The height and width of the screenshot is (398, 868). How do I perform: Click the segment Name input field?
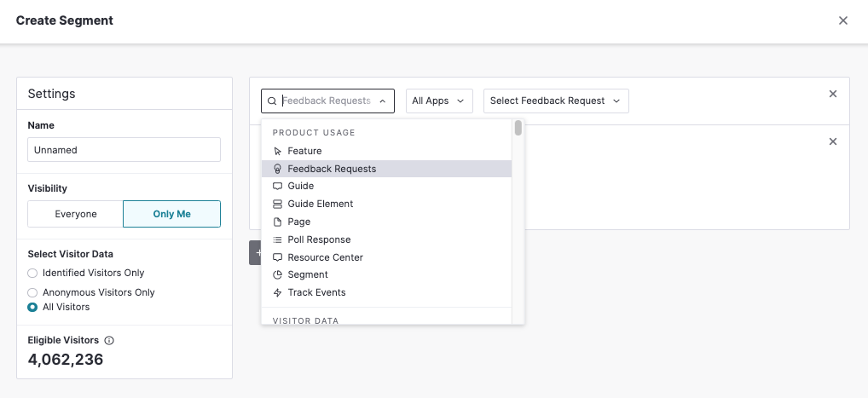click(x=124, y=150)
